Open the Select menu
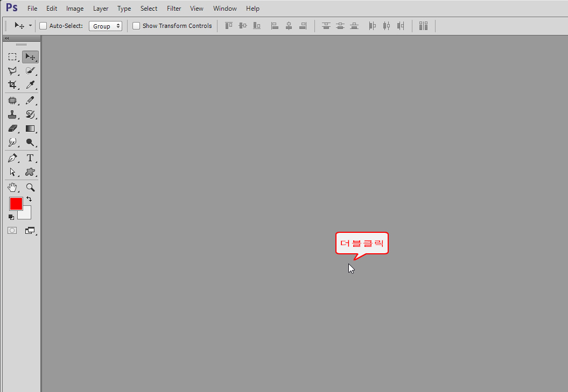The height and width of the screenshot is (392, 568). [x=149, y=8]
